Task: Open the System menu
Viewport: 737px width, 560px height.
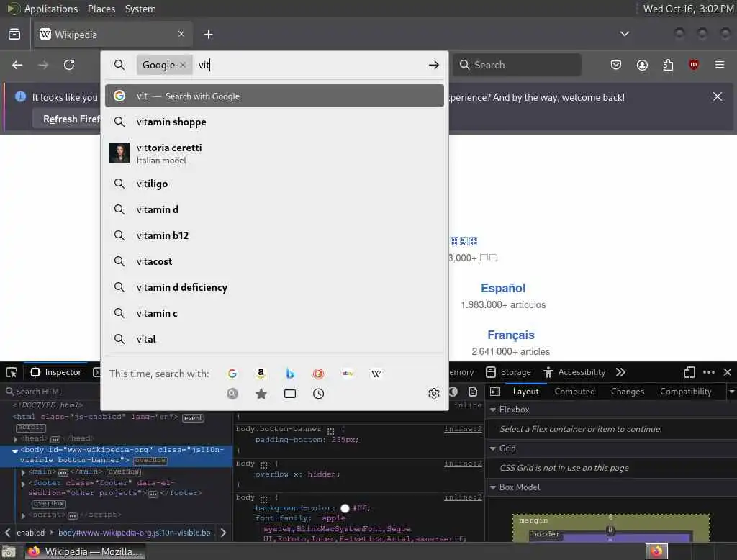Action: (140, 9)
